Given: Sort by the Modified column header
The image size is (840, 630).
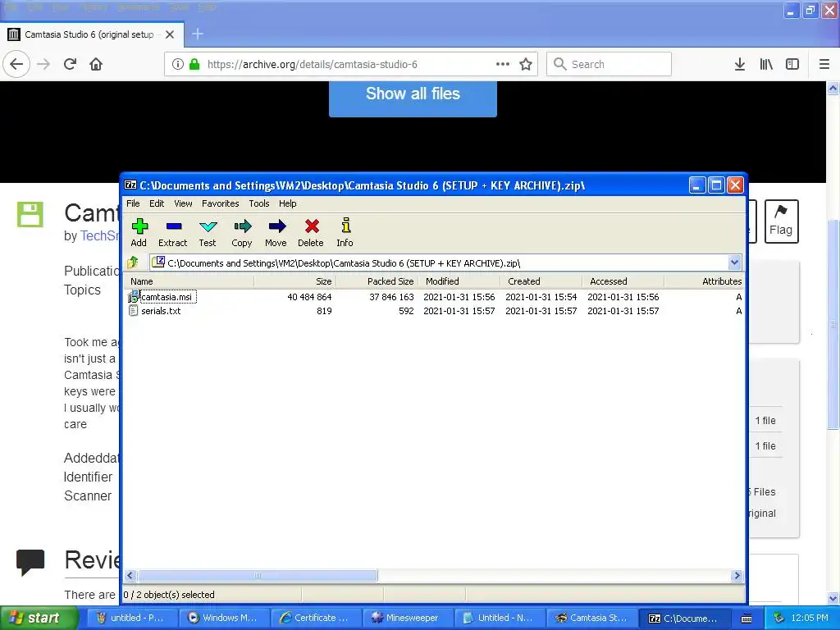Looking at the screenshot, I should pos(459,281).
